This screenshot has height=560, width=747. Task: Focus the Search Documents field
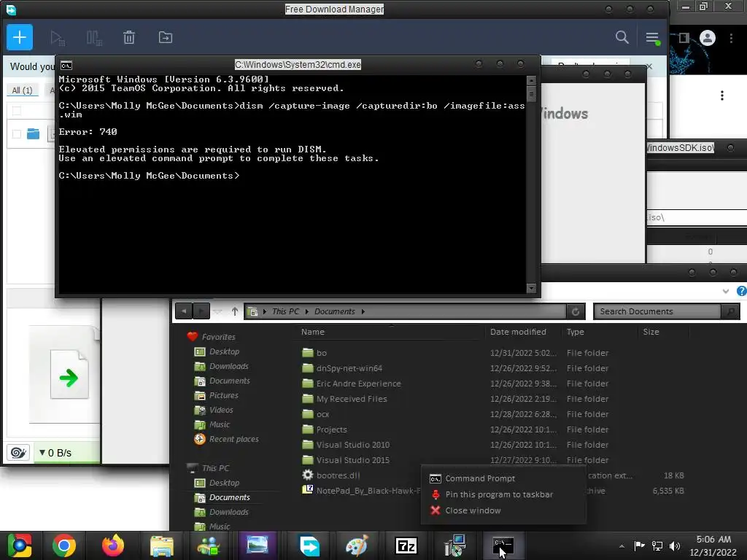[657, 311]
